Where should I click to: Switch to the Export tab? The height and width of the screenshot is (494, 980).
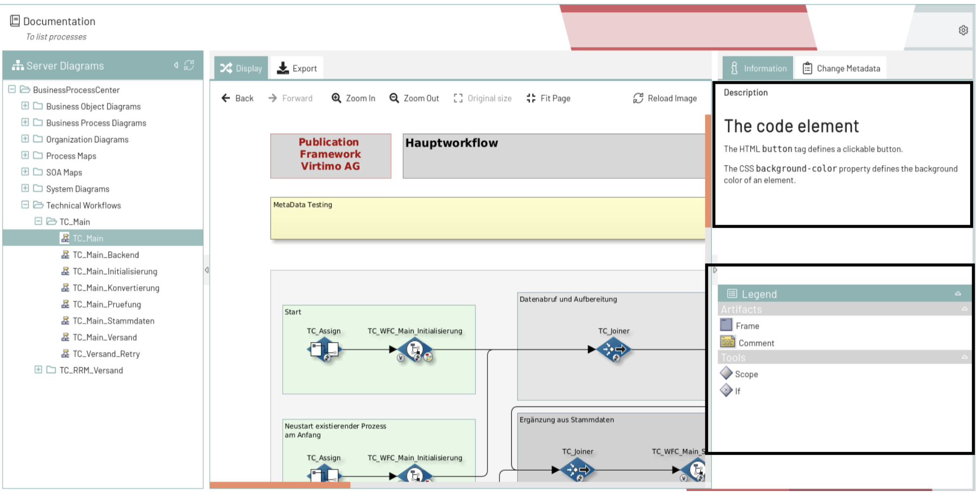tap(297, 68)
